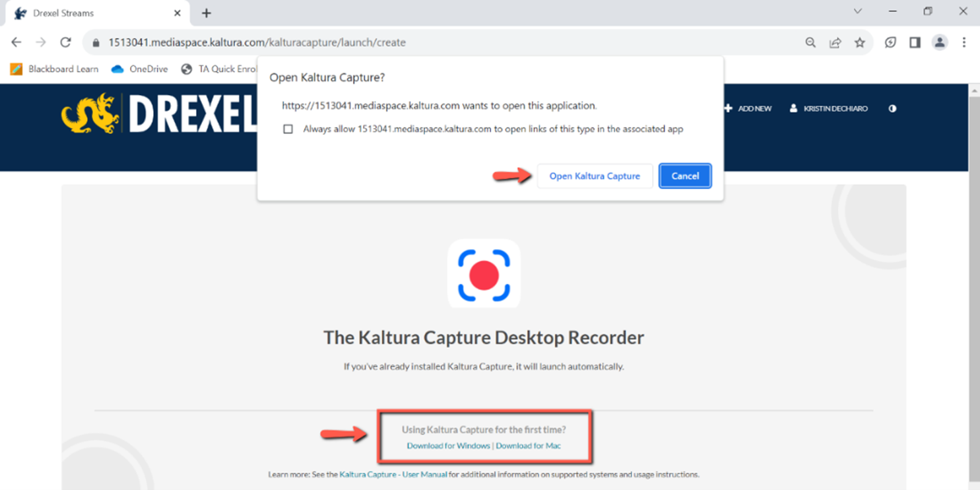Open the zoom magnifier icon in address bar
The image size is (980, 490).
tap(810, 42)
